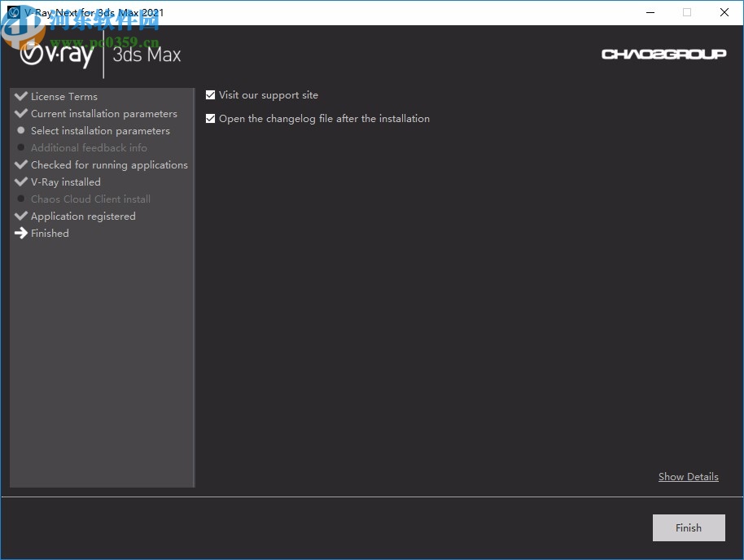The image size is (744, 560).
Task: Select the License Terms step
Action: pyautogui.click(x=63, y=97)
